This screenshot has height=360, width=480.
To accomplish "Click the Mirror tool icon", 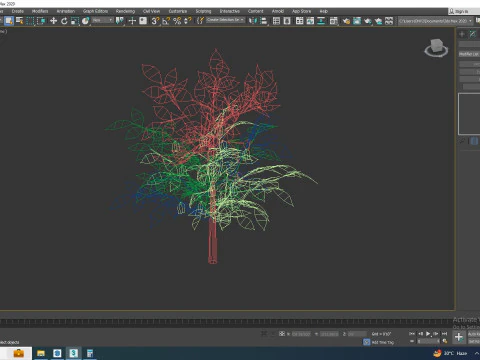I will point(253,21).
